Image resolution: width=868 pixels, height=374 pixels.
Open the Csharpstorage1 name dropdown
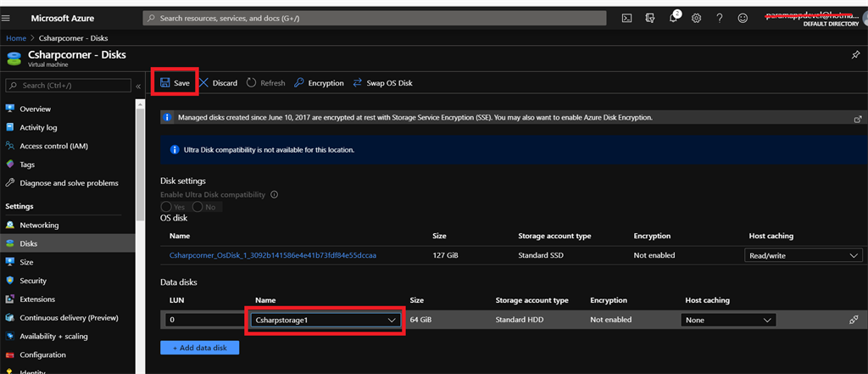point(325,320)
